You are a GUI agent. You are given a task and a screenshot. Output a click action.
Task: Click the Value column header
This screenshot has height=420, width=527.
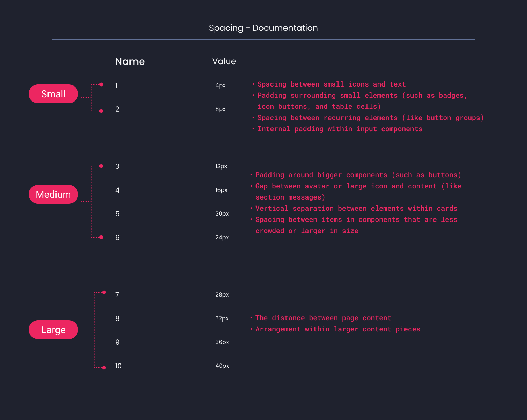pos(224,61)
